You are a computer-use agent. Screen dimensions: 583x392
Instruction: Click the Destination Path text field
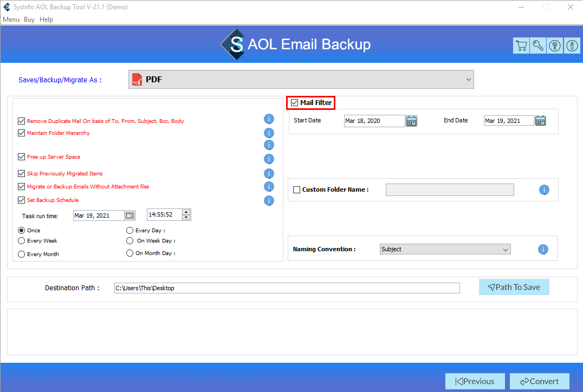(287, 288)
